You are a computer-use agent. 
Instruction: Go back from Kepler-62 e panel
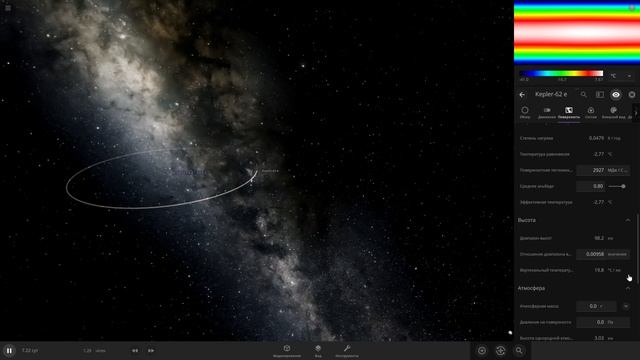522,95
